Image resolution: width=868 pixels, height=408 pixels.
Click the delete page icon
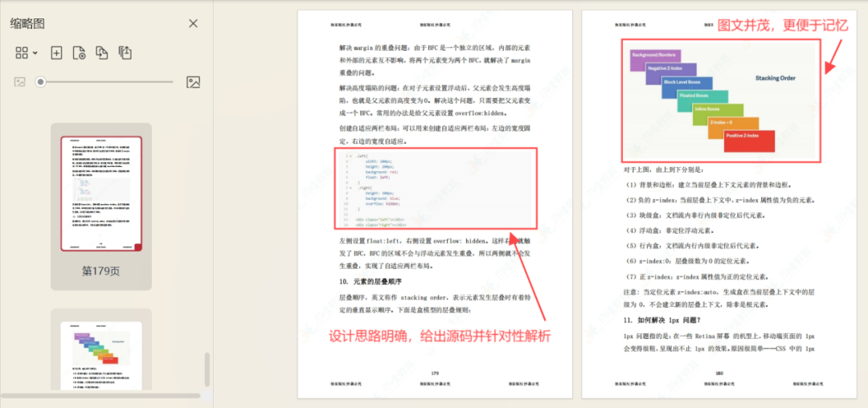tap(79, 53)
